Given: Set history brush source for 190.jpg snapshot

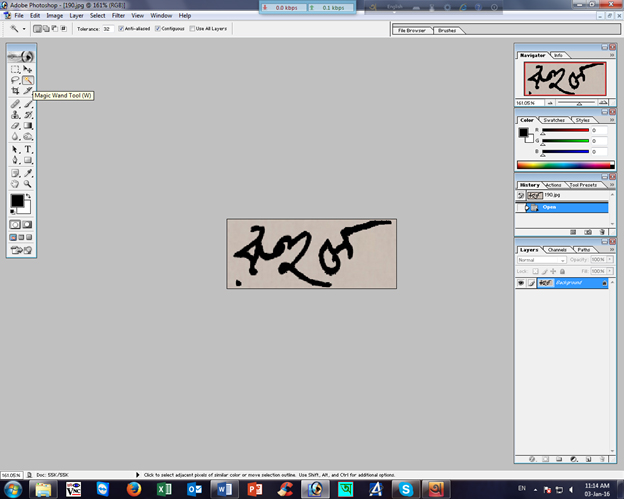Looking at the screenshot, I should [x=521, y=195].
